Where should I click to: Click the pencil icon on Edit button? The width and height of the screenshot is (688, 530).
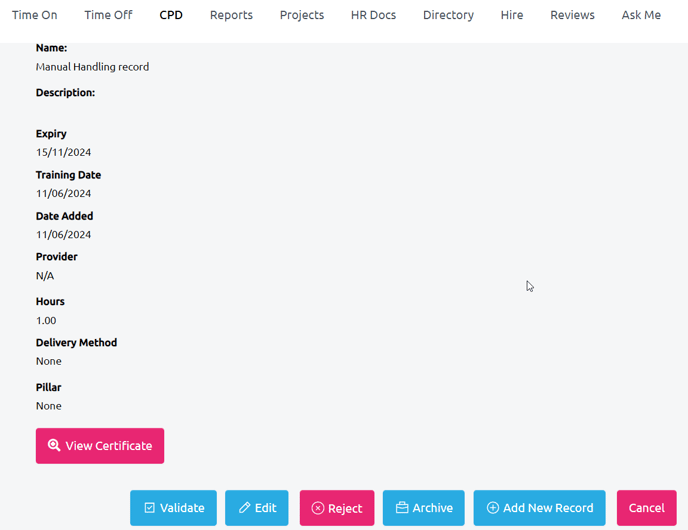point(244,508)
